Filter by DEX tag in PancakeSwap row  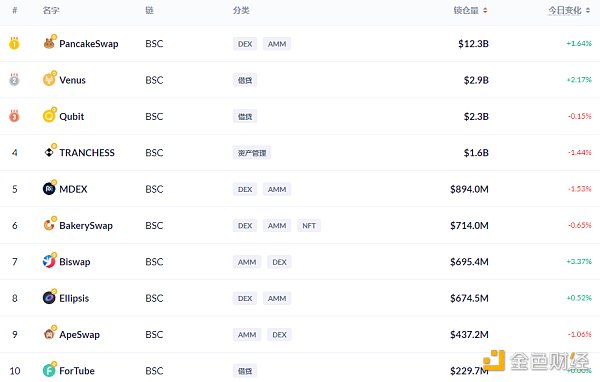pyautogui.click(x=245, y=44)
